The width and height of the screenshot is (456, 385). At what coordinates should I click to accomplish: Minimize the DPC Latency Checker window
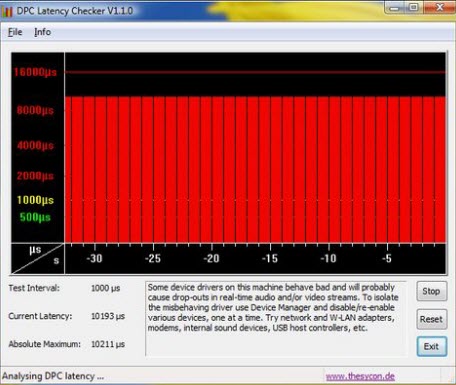click(x=394, y=7)
